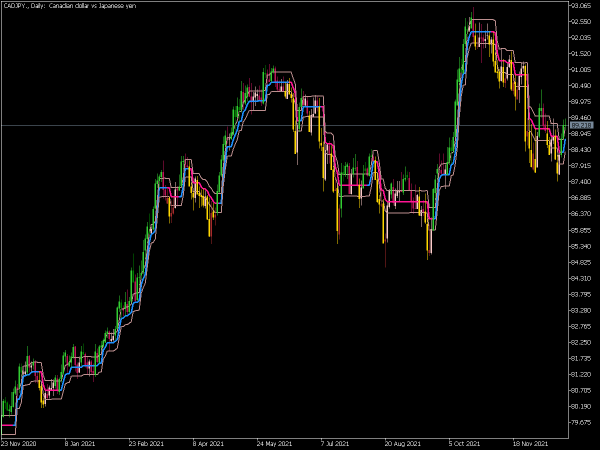The height and width of the screenshot is (450, 600).
Task: Select the 8 Jan 2021 date label
Action: [81, 444]
